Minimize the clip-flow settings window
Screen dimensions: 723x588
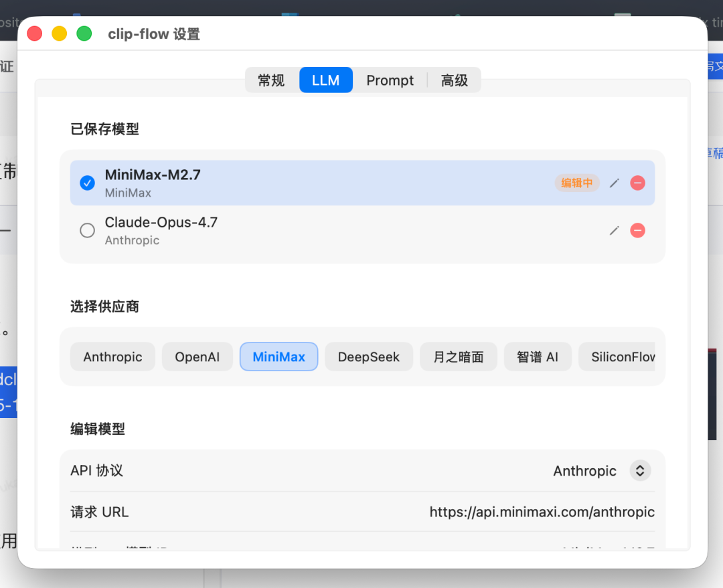pos(60,33)
